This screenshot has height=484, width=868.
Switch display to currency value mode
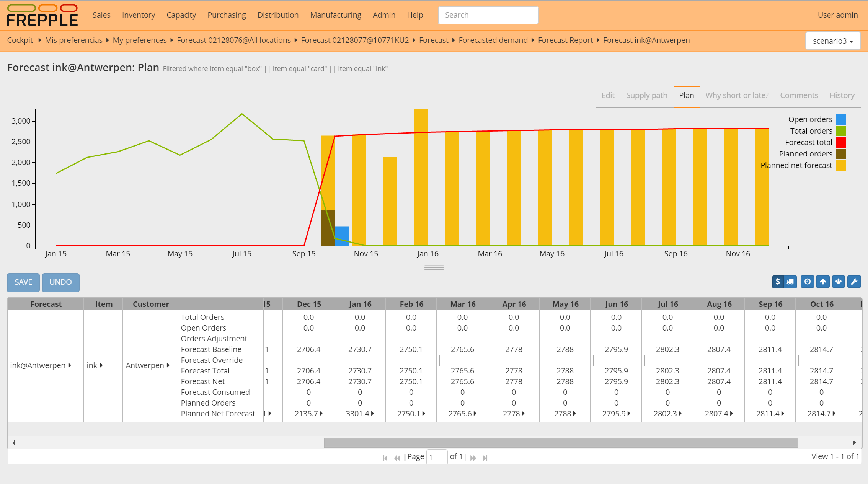[x=778, y=282]
